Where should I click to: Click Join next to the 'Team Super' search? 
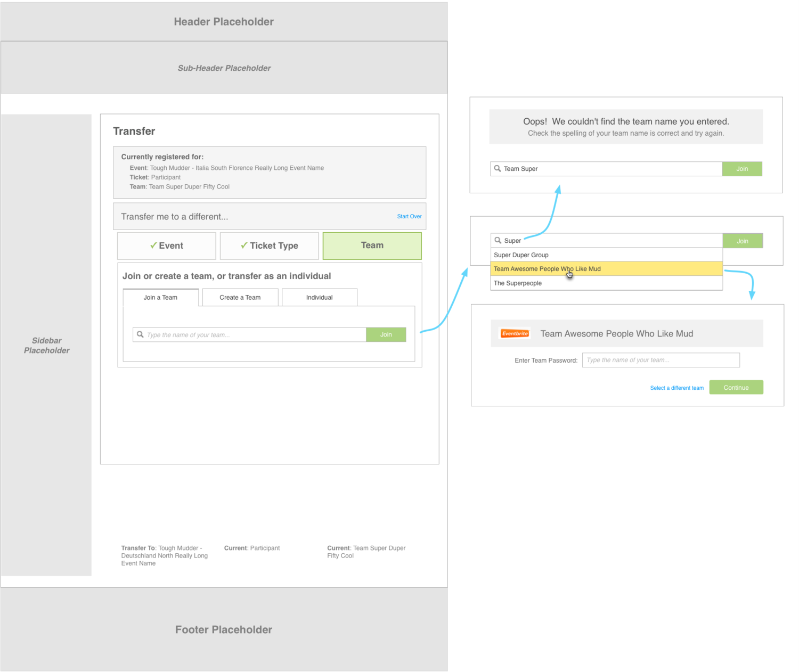(742, 169)
